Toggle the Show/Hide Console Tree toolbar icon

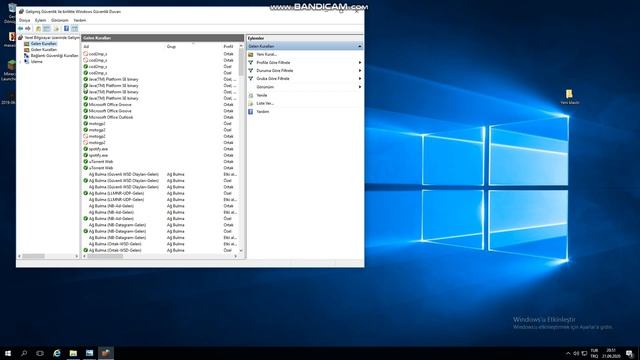[47, 29]
